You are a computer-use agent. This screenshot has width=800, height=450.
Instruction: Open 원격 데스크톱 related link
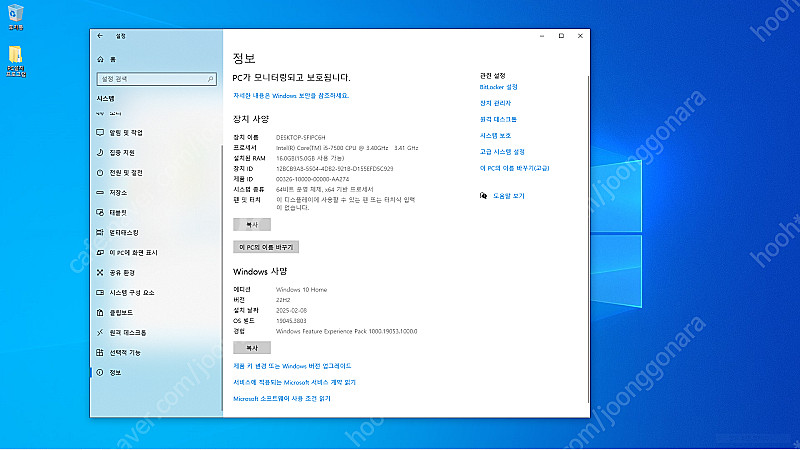tap(498, 119)
